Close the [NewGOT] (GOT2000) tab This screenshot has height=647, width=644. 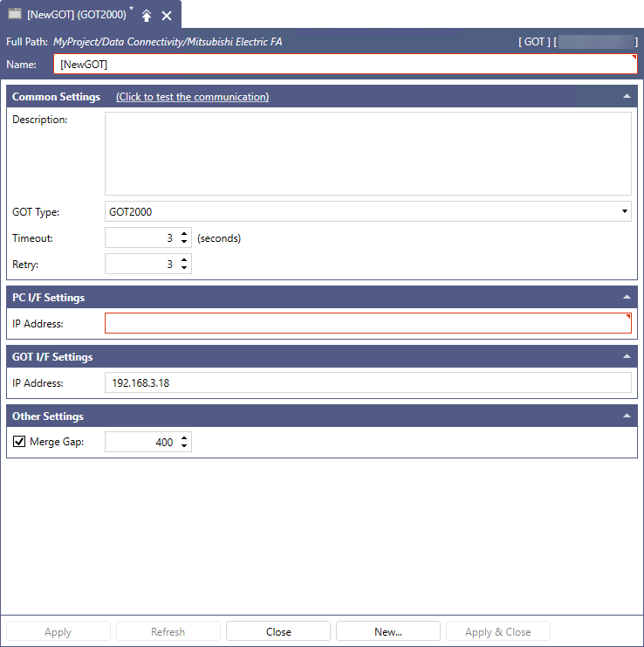tap(167, 16)
